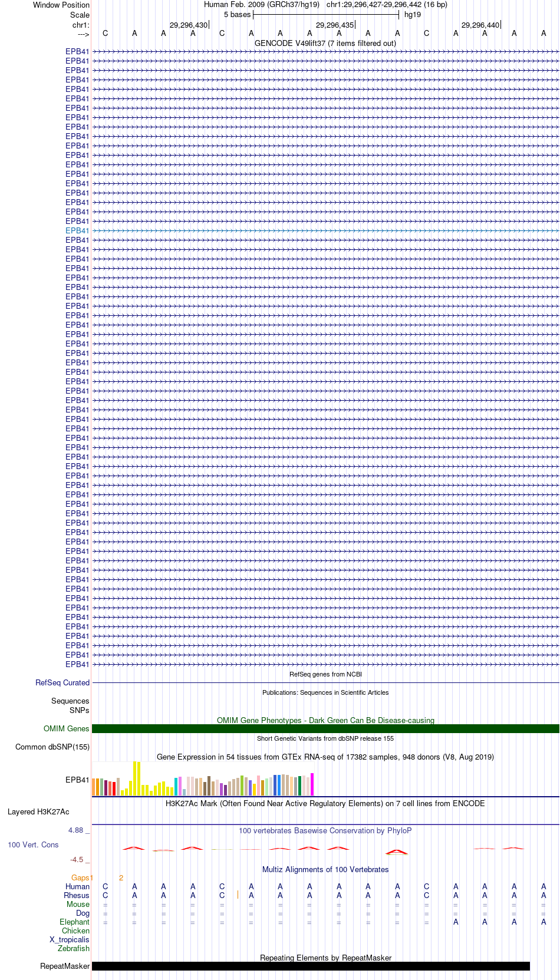Click the dark green OMIM gene bar
Screen dimensions: 560x980
point(325,728)
